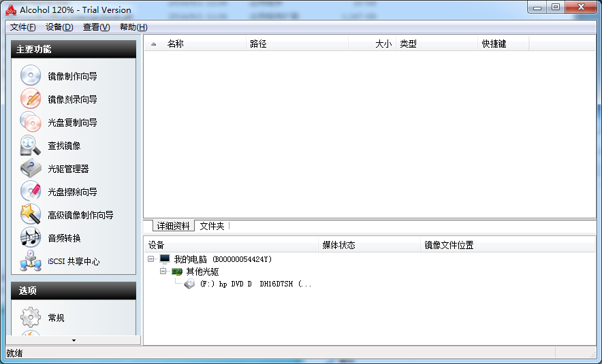Open iSCSI 共享中心 text link
The height and width of the screenshot is (364, 602).
[x=74, y=261]
